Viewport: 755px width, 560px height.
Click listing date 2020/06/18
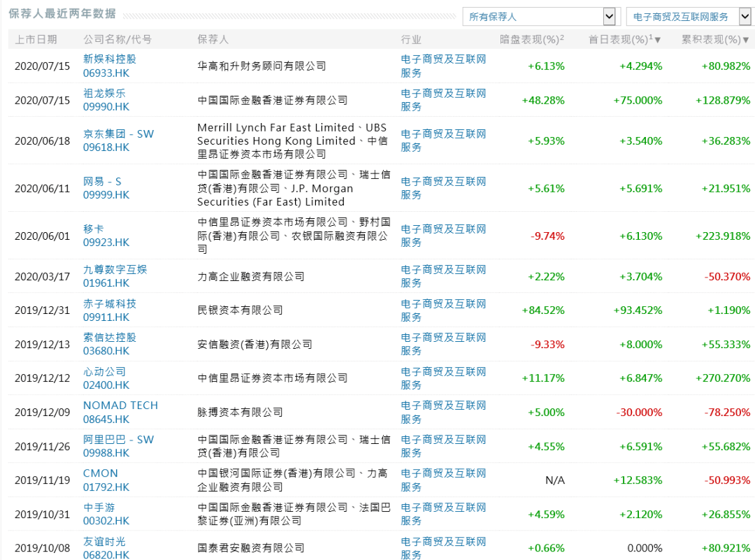(43, 141)
